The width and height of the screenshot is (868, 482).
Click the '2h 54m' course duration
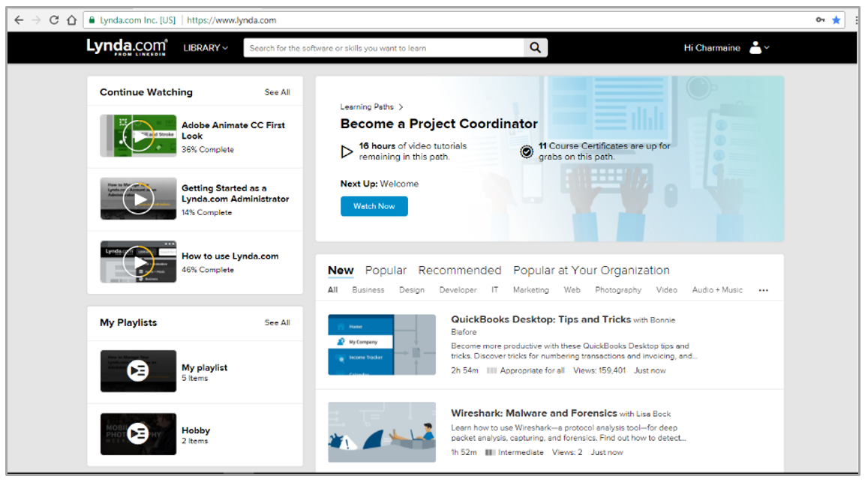click(464, 371)
